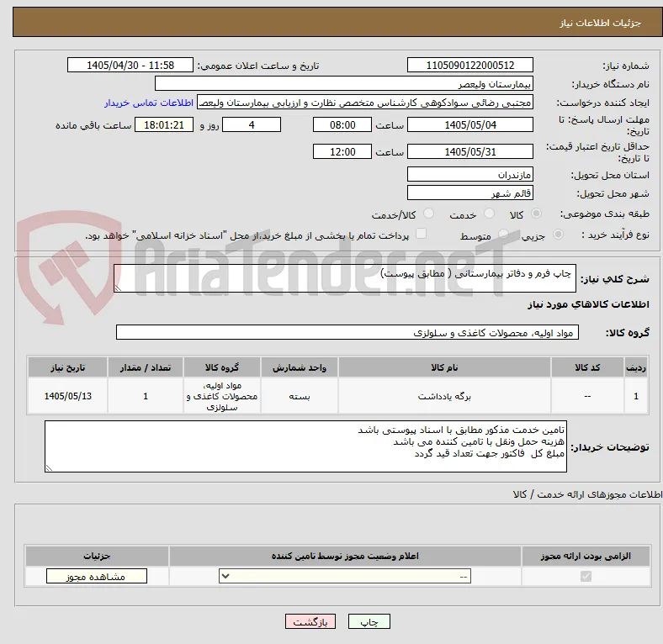Viewport: 663px width, 644px height.
Task: Click the need date cell 1405/05/13
Action: pyautogui.click(x=67, y=396)
